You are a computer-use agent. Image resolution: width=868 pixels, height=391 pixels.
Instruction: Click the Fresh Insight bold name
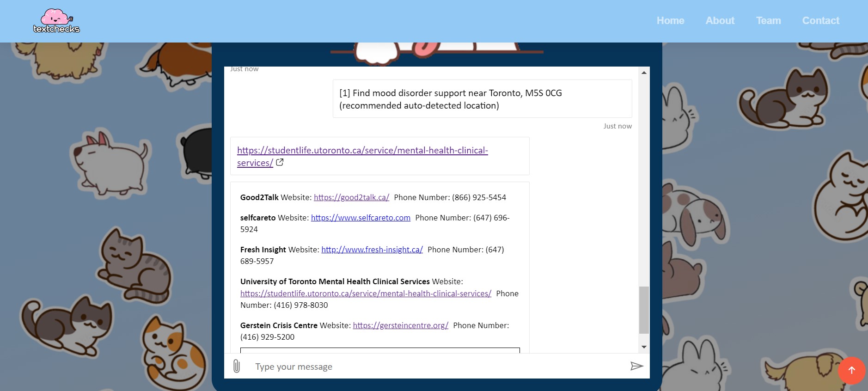click(x=263, y=250)
